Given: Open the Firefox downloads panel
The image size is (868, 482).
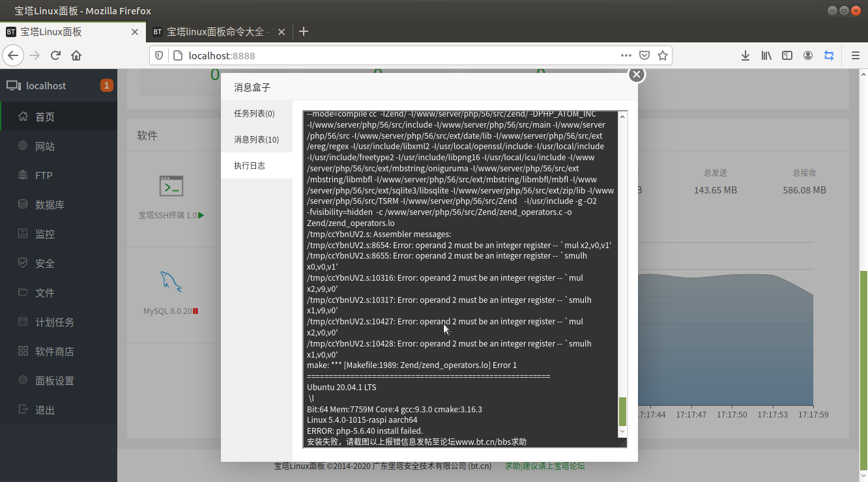Looking at the screenshot, I should 745,55.
